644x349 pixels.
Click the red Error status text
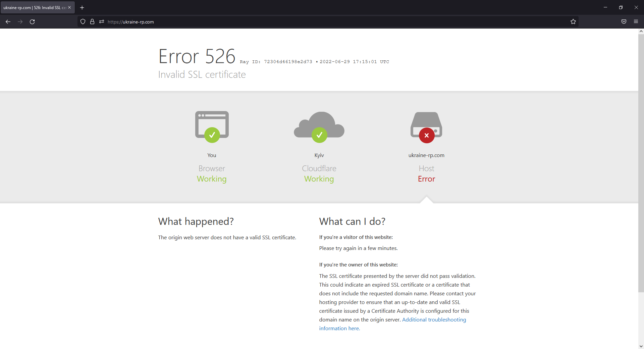coord(426,179)
